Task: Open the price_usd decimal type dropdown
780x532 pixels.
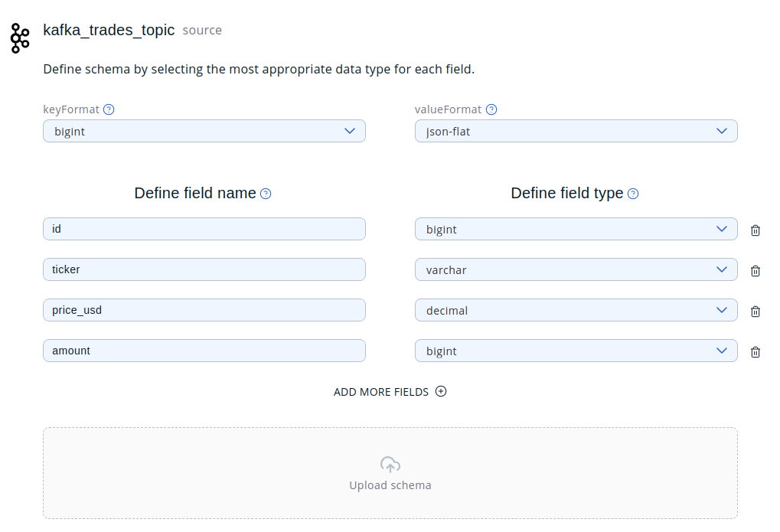Action: pos(576,310)
